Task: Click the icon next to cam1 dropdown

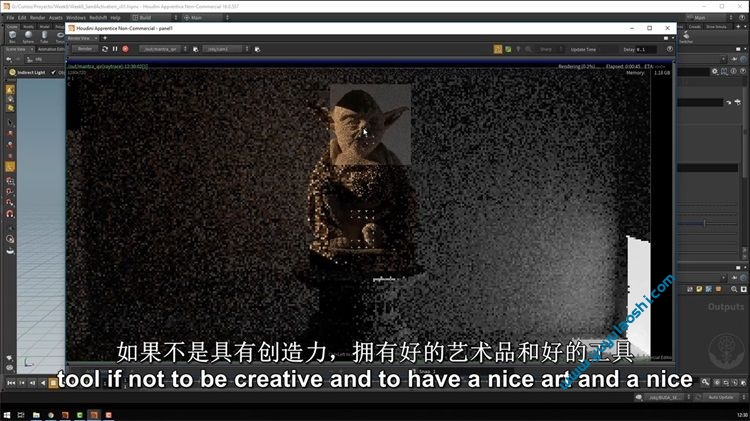Action: tap(257, 49)
